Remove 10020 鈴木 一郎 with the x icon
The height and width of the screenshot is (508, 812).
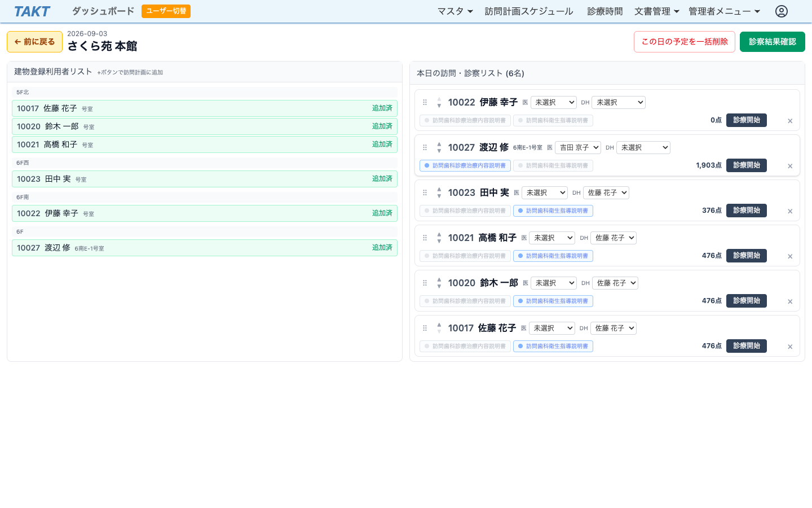coord(790,301)
